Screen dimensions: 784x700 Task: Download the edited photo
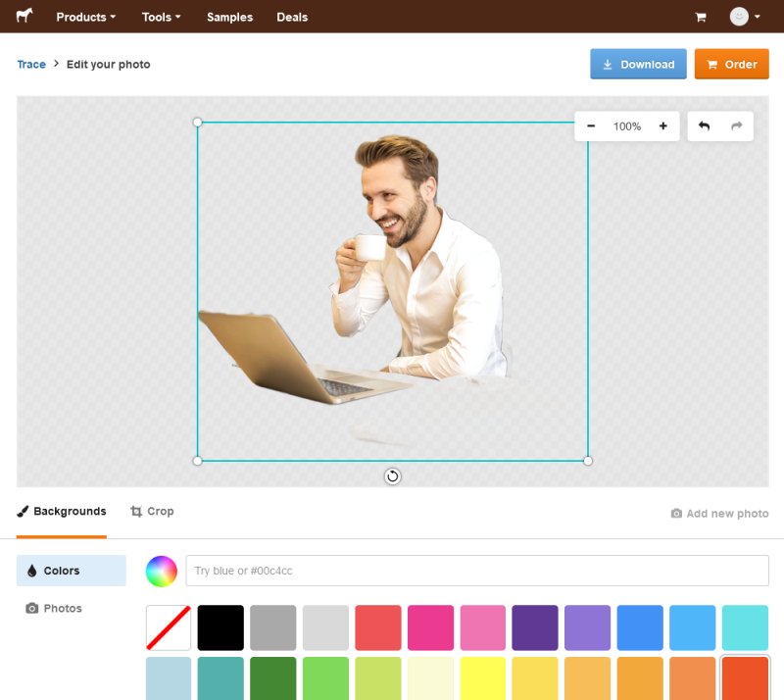(x=638, y=64)
